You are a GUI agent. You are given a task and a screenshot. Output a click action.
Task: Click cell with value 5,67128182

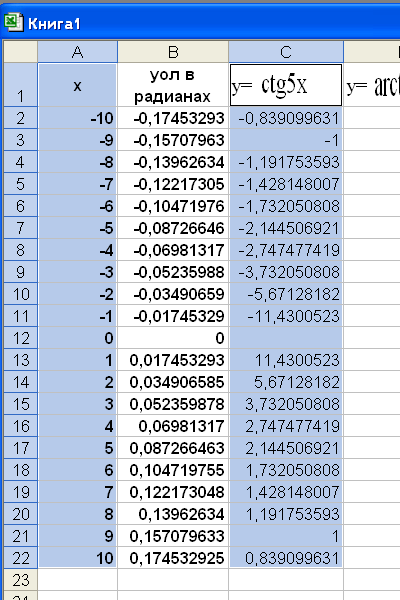286,382
